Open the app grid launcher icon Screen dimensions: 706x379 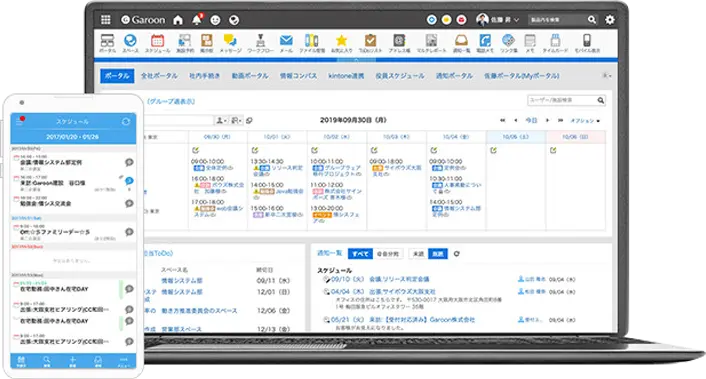coord(106,20)
